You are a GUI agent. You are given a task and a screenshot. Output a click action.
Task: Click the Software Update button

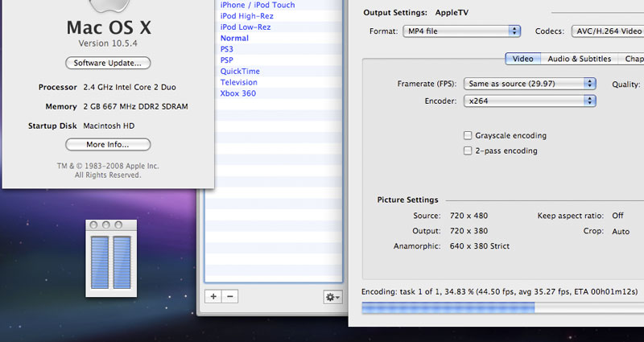coord(108,63)
